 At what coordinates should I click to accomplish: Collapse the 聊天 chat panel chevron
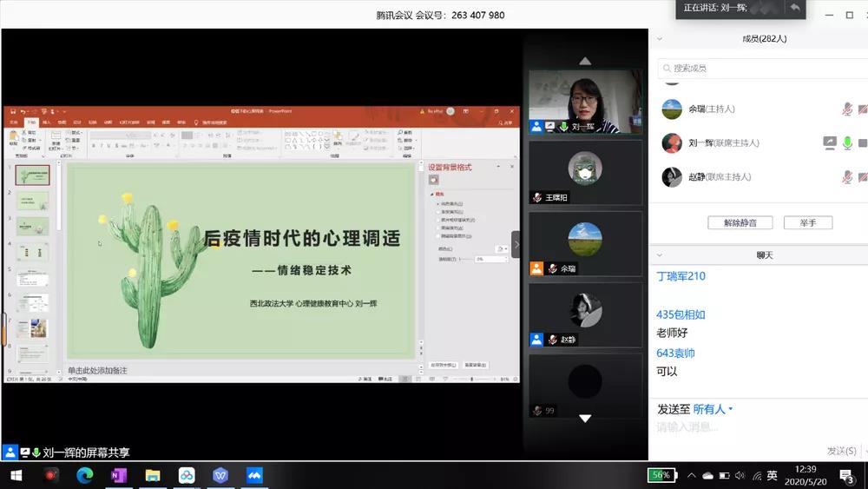click(660, 255)
